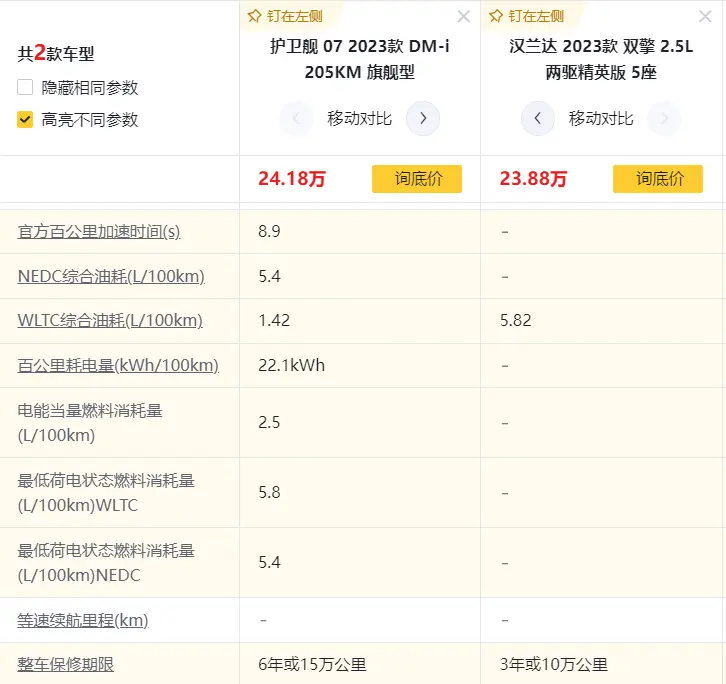Image resolution: width=726 pixels, height=684 pixels.
Task: Click the 共2款车型 heading
Action: click(56, 53)
